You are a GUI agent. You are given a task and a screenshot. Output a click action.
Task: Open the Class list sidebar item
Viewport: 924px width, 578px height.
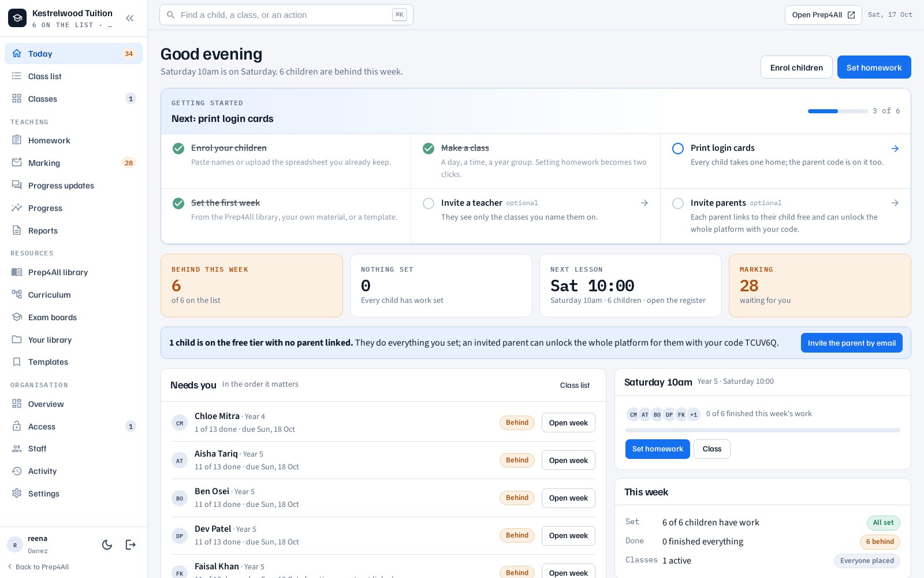point(73,76)
